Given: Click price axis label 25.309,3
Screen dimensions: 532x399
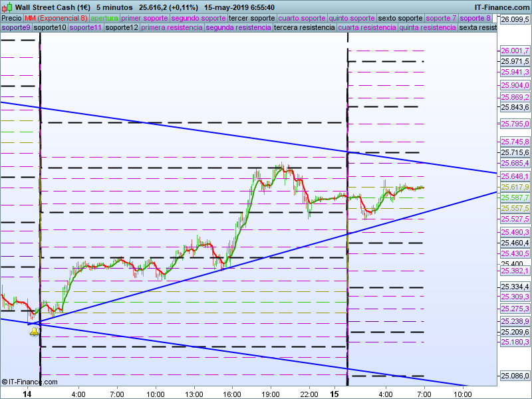Looking at the screenshot, I should (x=515, y=297).
